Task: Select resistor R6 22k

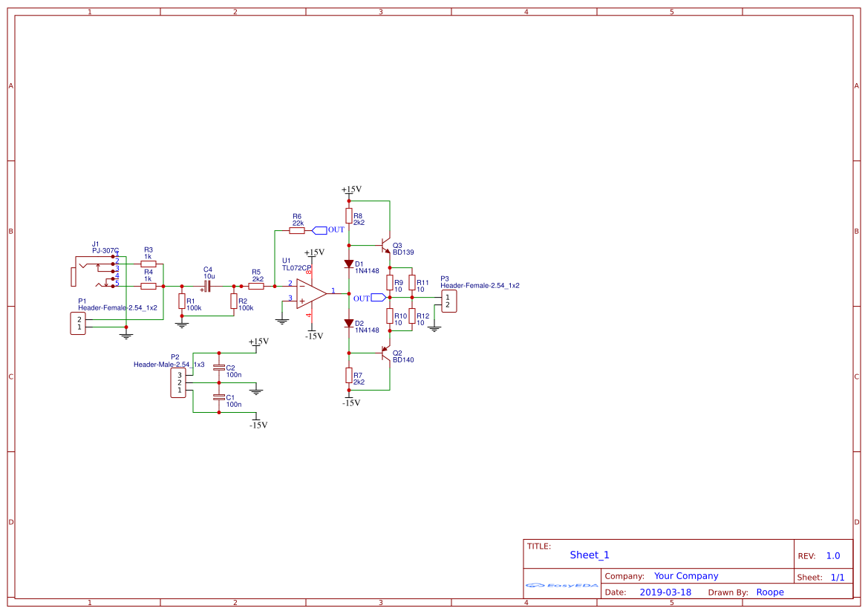Action: (297, 230)
